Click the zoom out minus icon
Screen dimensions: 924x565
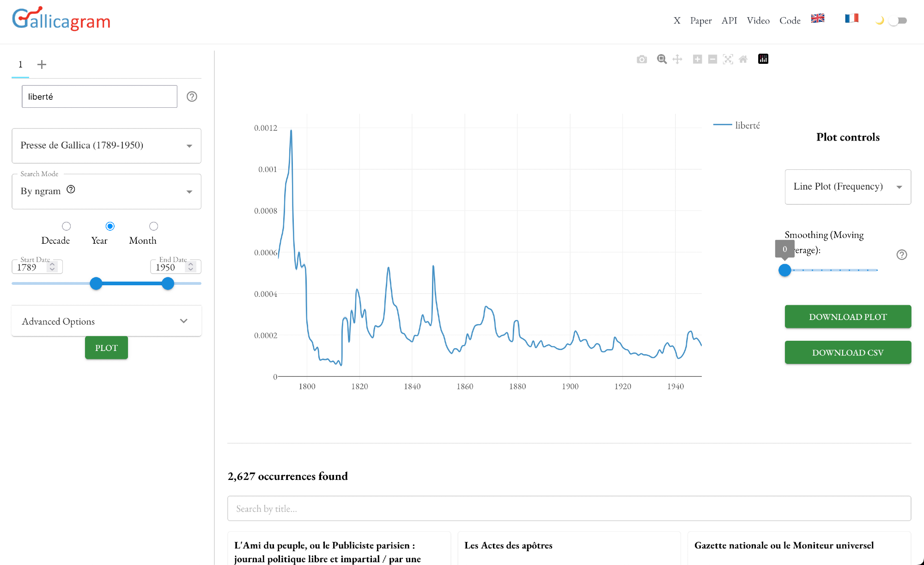coord(712,59)
